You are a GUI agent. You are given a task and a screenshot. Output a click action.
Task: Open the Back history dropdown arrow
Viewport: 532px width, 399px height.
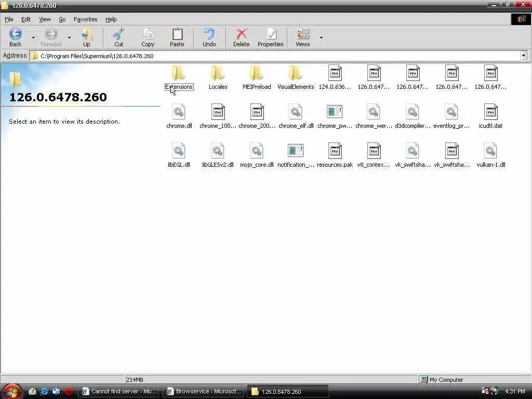[x=33, y=37]
